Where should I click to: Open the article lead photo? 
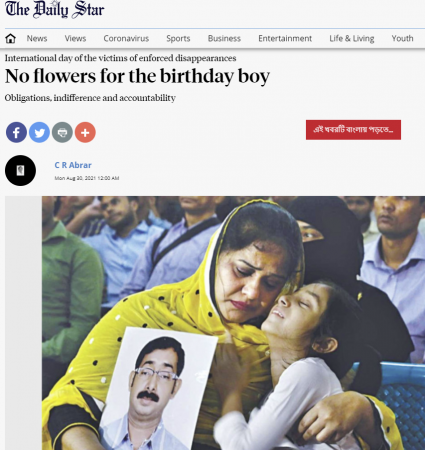point(233,323)
